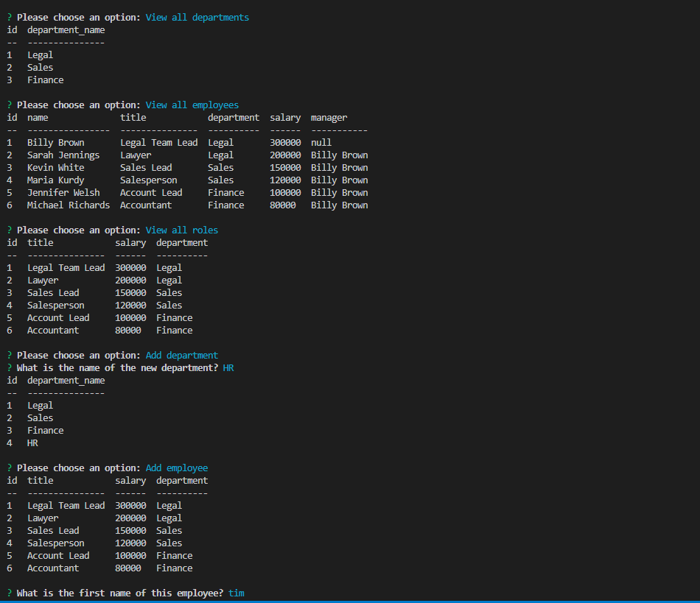Click the name "Michael Richards"
700x603 pixels.
69,205
